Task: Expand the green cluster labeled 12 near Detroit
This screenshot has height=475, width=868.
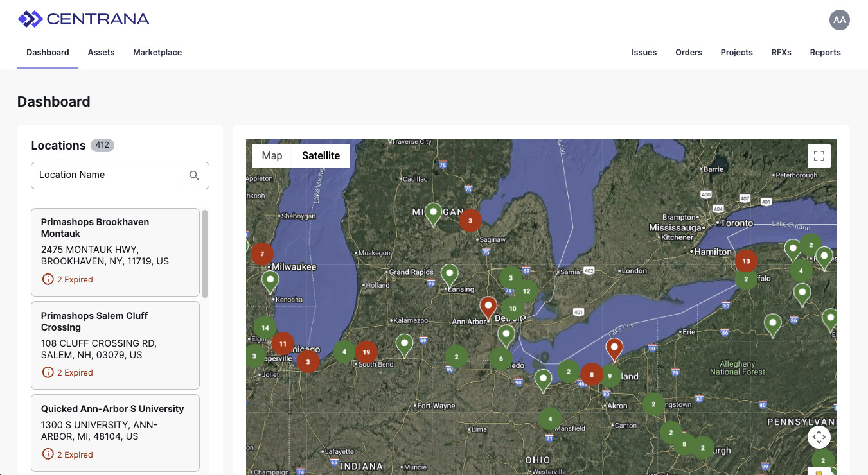Action: (526, 291)
